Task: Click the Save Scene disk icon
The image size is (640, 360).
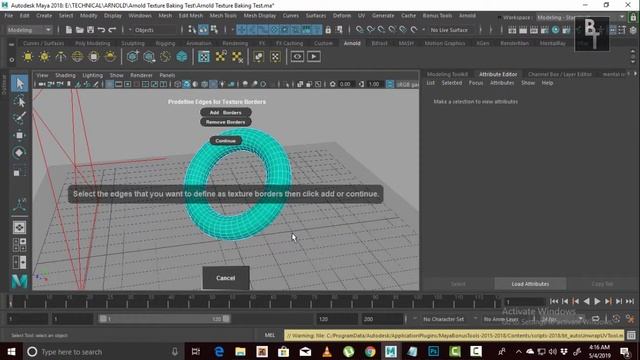Action: click(90, 30)
